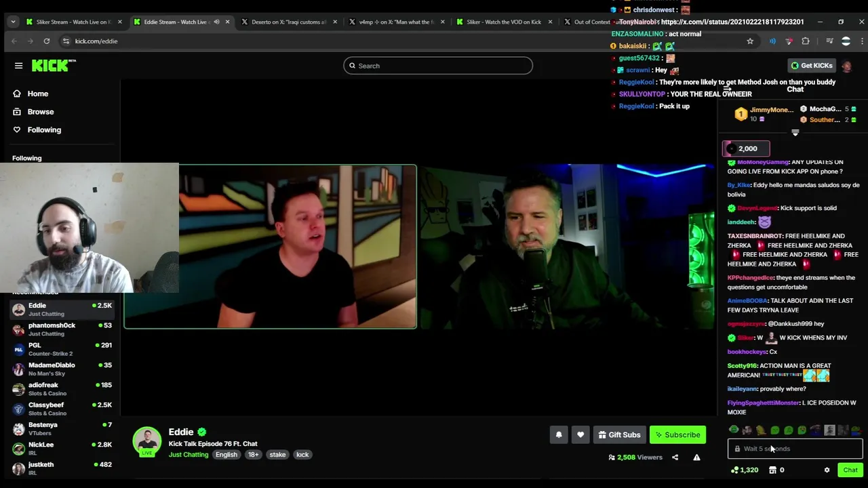Open MochaG... second gifter entry
868x488 pixels.
828,109
